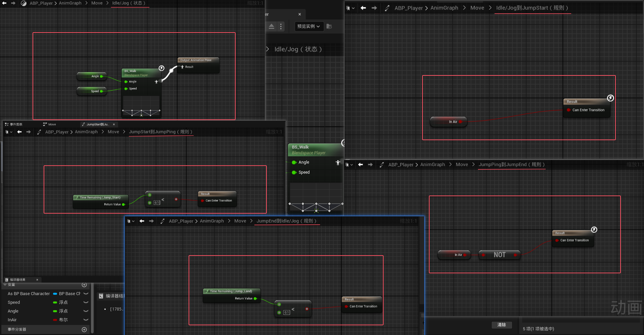The height and width of the screenshot is (335, 644).
Task: Click blue type pill of As BP Base Character
Action: pos(55,294)
